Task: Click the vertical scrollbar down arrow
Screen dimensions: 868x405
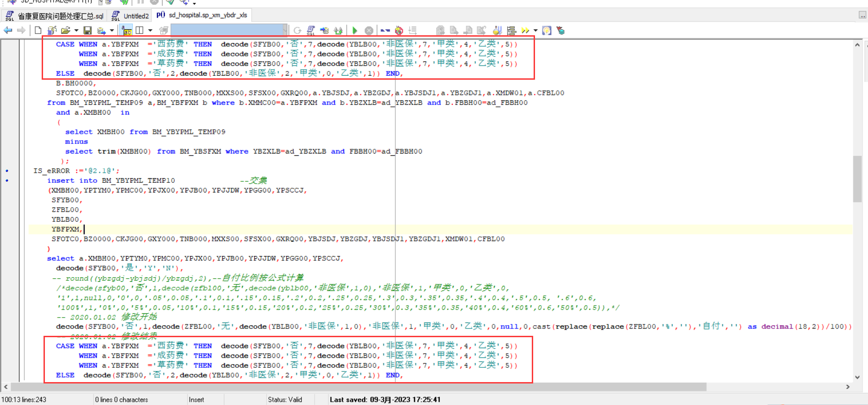Action: 857,377
